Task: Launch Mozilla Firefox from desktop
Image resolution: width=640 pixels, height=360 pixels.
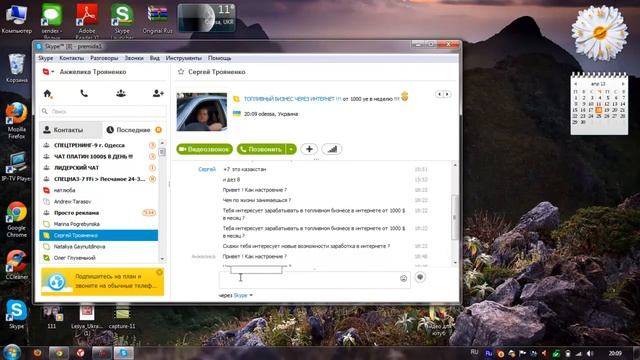Action: [17, 121]
